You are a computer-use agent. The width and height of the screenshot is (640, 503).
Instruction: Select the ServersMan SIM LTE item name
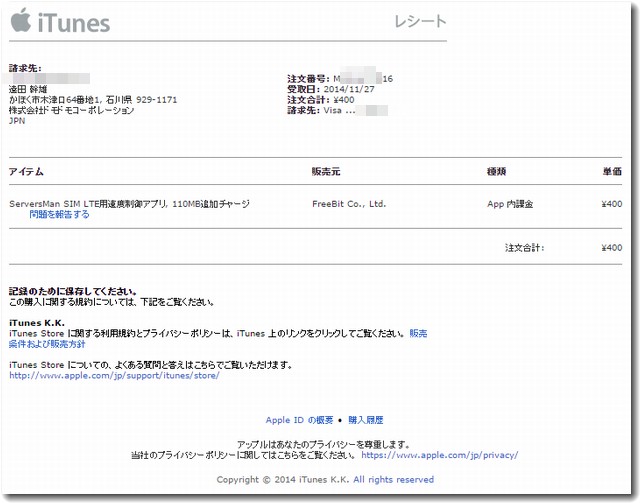click(129, 204)
